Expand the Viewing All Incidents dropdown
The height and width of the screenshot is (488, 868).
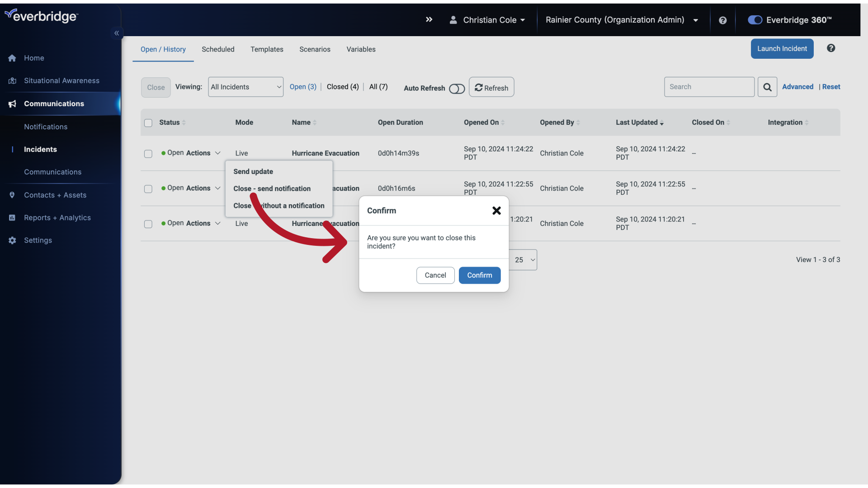245,86
